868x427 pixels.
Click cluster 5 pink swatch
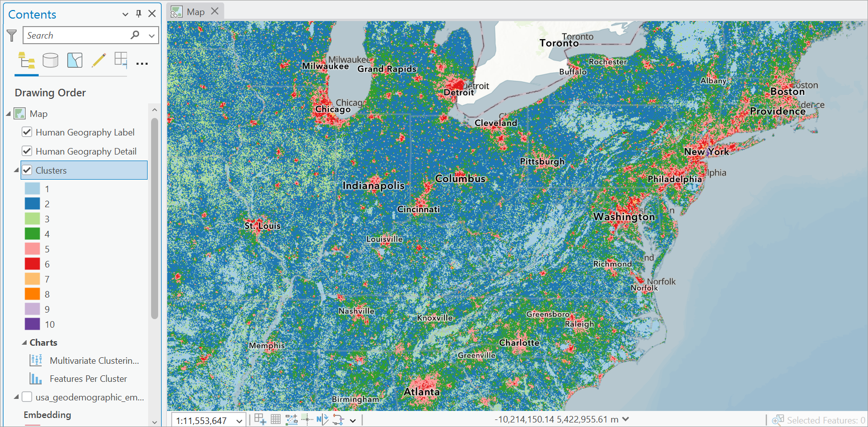pos(32,249)
